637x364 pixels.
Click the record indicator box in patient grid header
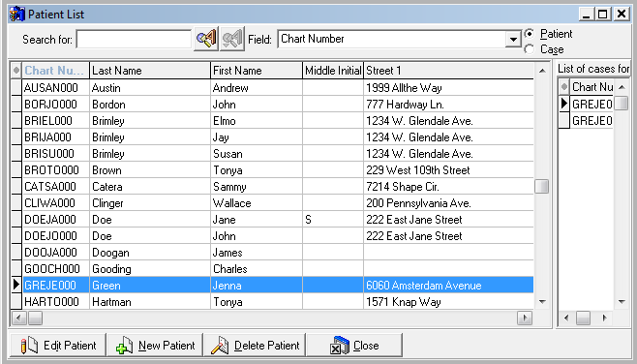[x=16, y=71]
